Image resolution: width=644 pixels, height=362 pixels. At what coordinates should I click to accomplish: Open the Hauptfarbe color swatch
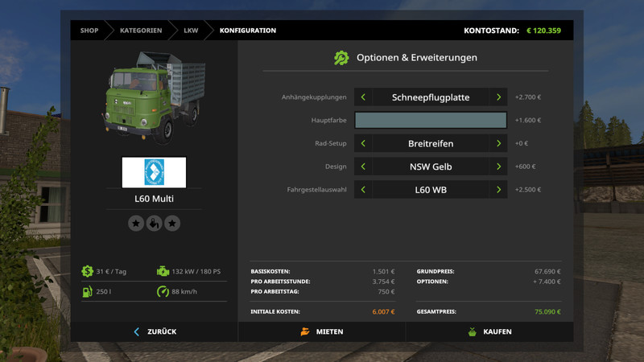pyautogui.click(x=431, y=121)
